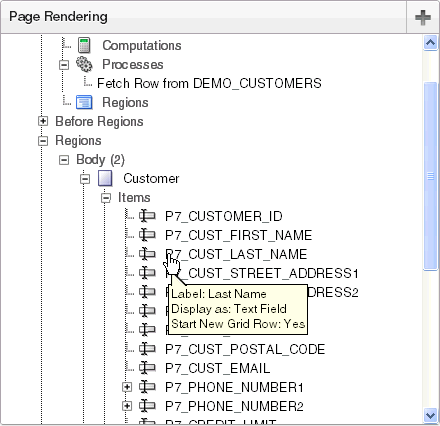Screen dimensions: 440x426
Task: Click the plus icon in Page Rendering header
Action: pos(423,17)
